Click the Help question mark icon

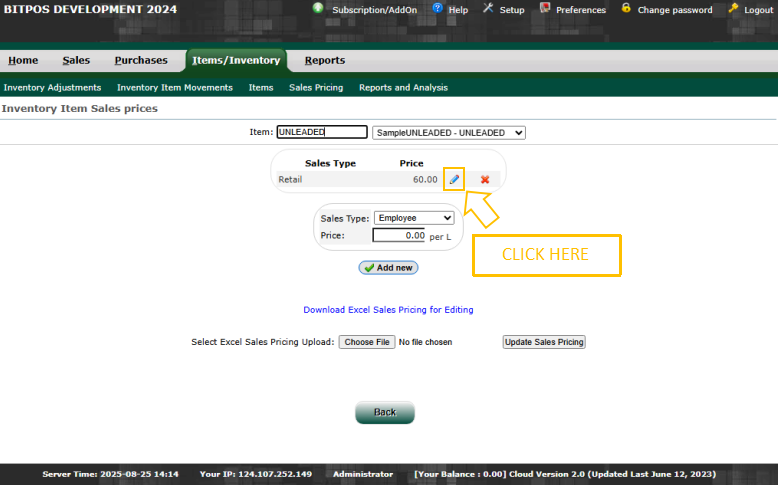[437, 9]
